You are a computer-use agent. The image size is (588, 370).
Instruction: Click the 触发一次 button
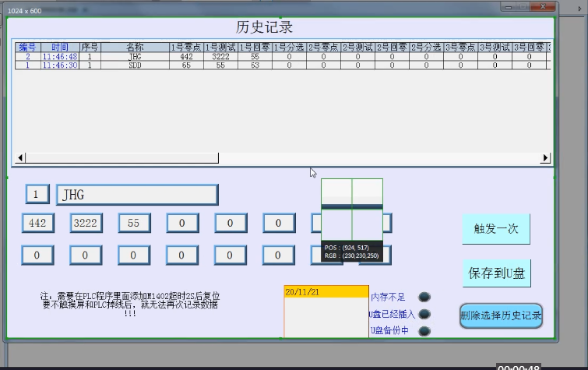[x=496, y=229]
